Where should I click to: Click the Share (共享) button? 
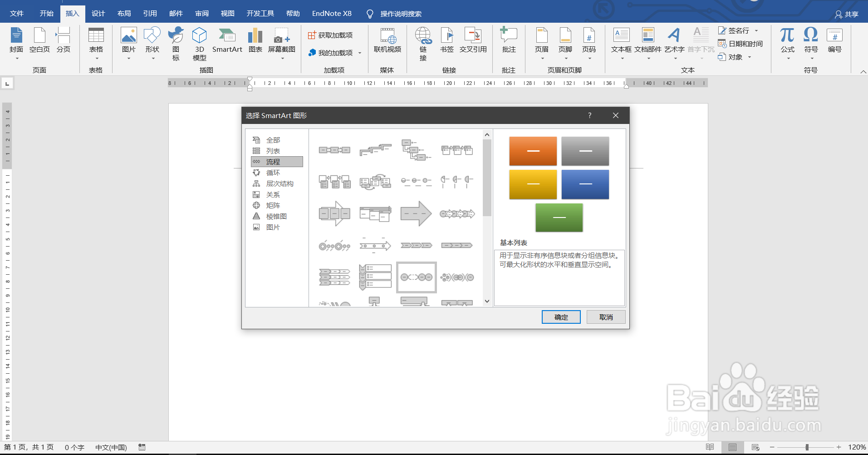click(847, 14)
